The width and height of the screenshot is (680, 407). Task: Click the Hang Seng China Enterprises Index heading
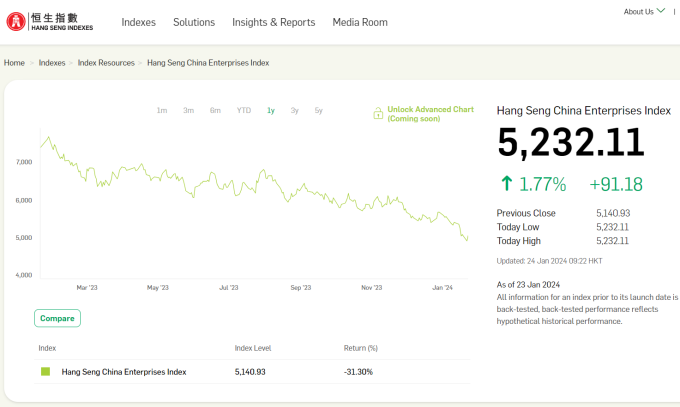584,111
